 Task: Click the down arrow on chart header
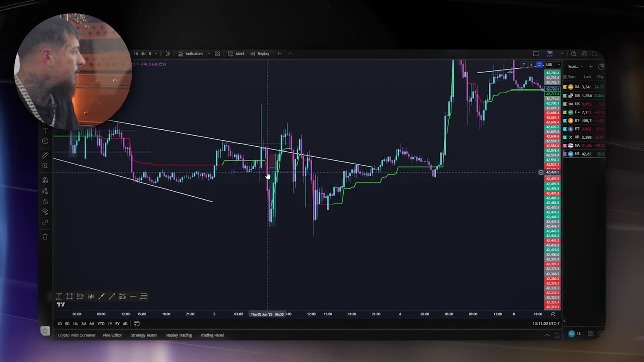[x=531, y=65]
